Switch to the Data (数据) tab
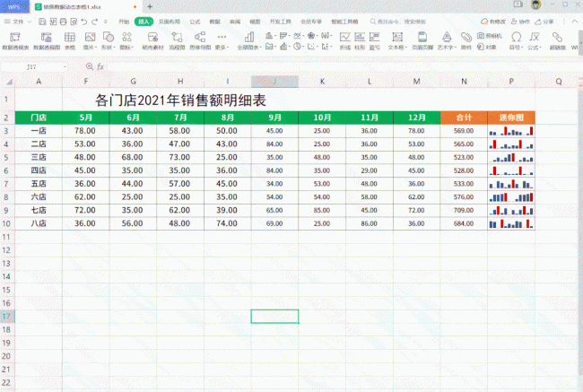Screen dimensions: 583x392 point(215,22)
